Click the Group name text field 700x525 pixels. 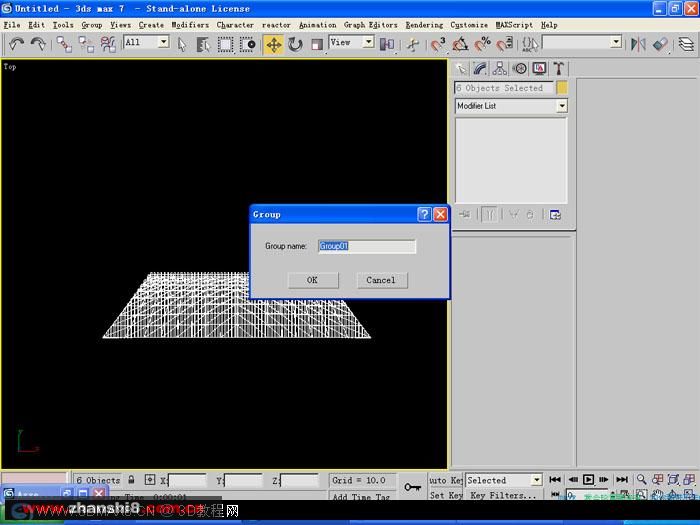pos(367,246)
